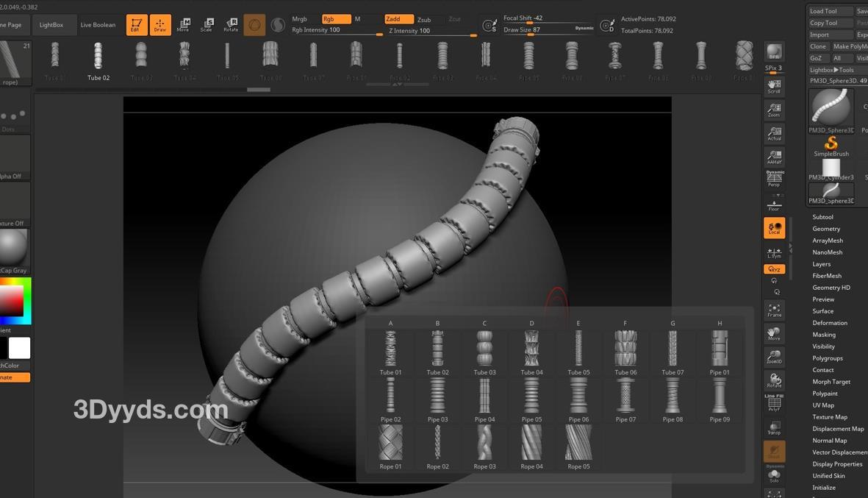Click the Zoom3D navigation icon
The width and height of the screenshot is (868, 498).
coord(774,357)
